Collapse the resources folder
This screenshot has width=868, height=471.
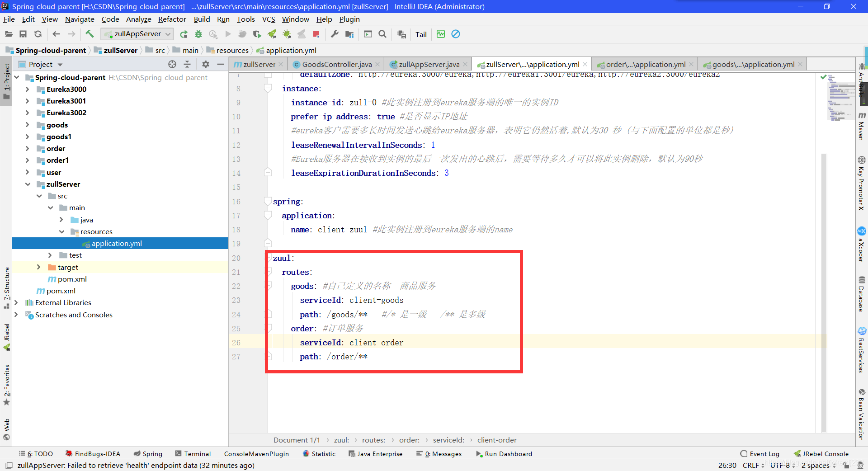click(x=61, y=231)
